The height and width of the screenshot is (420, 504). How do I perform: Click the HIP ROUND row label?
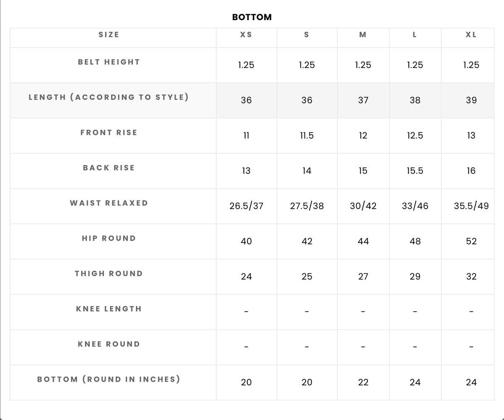(x=109, y=238)
